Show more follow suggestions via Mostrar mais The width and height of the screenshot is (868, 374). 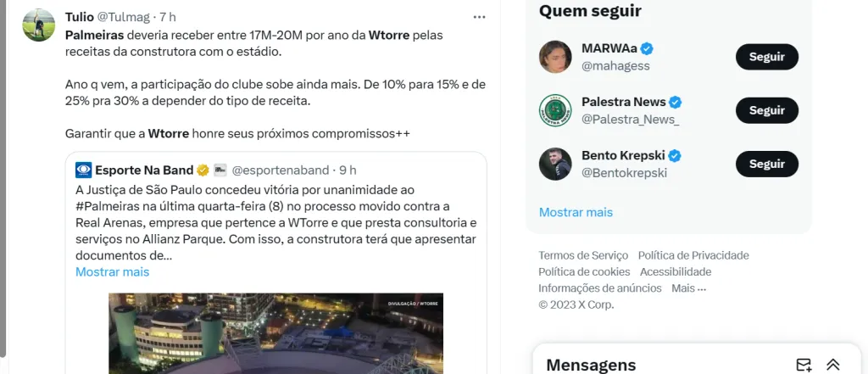click(x=576, y=212)
